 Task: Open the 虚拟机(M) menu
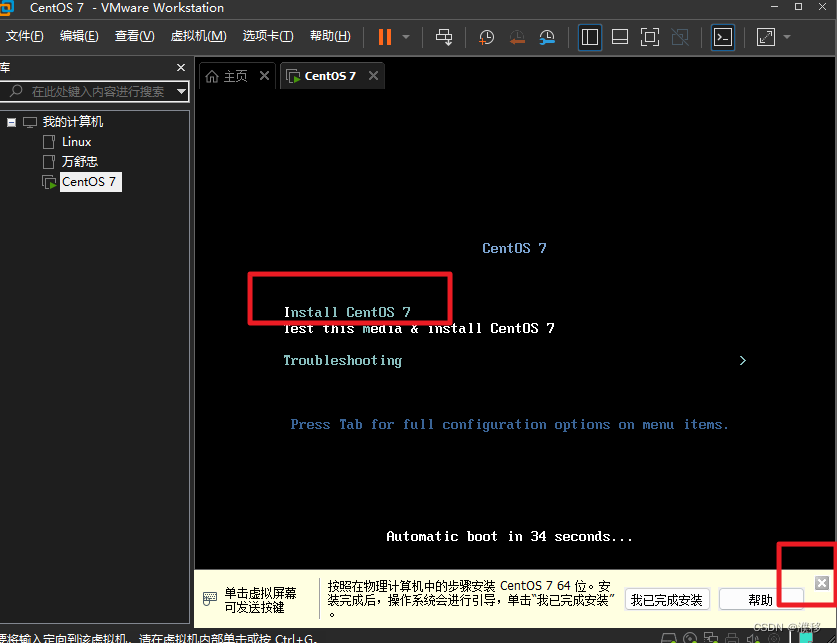pos(199,36)
